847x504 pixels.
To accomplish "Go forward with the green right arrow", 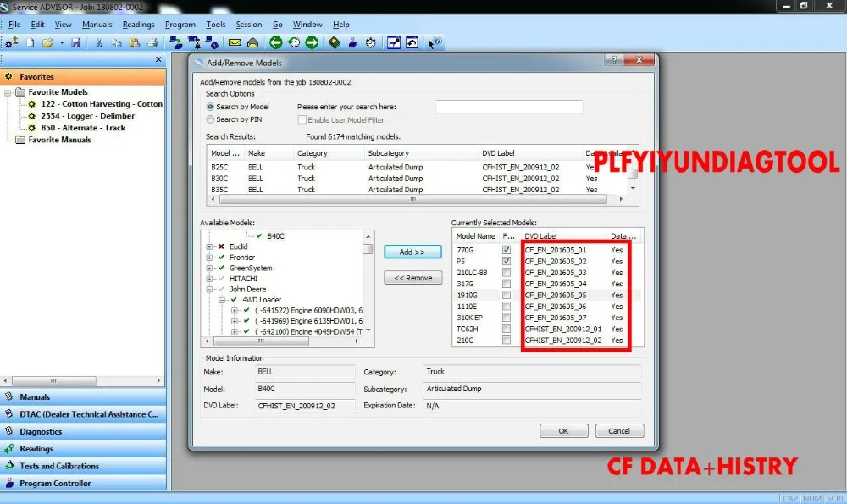I will coord(312,42).
